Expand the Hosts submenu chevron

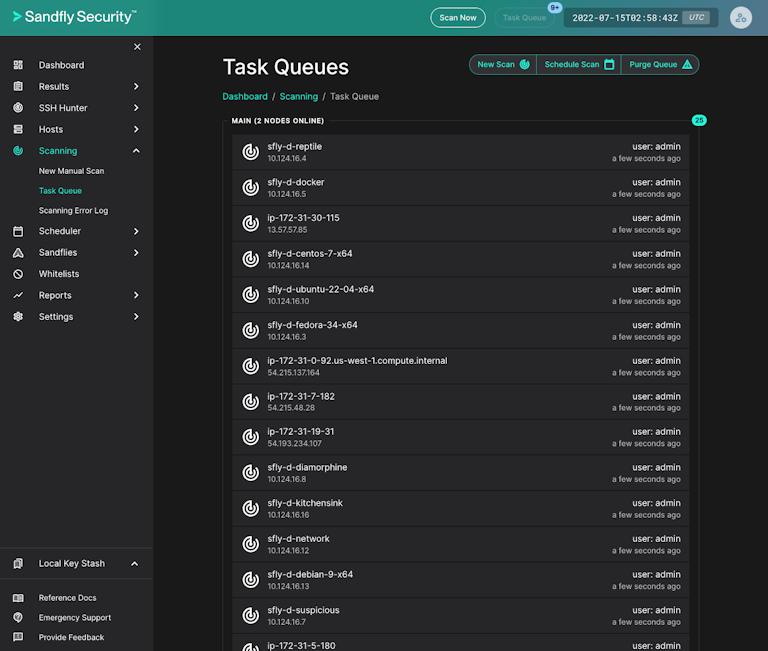pyautogui.click(x=136, y=129)
